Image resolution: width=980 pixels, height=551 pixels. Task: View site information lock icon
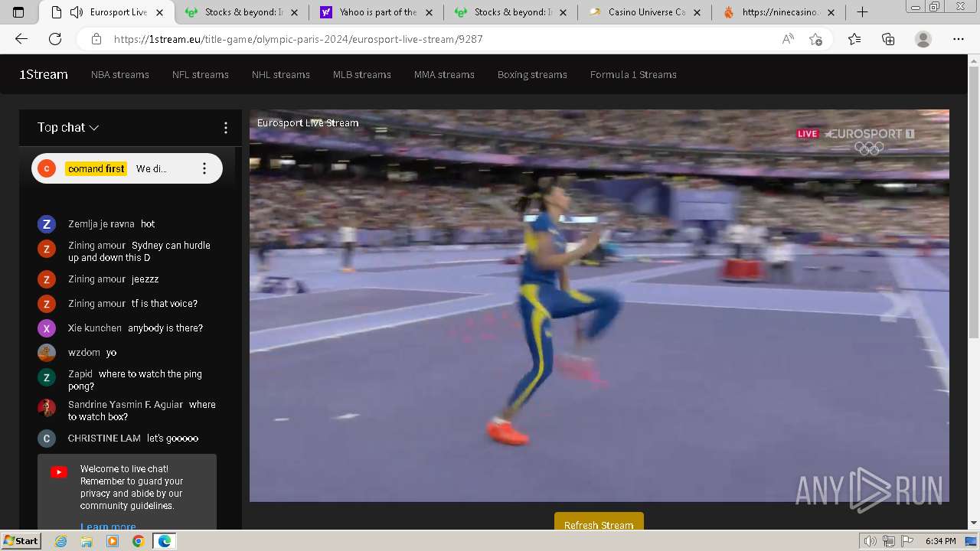coord(96,39)
